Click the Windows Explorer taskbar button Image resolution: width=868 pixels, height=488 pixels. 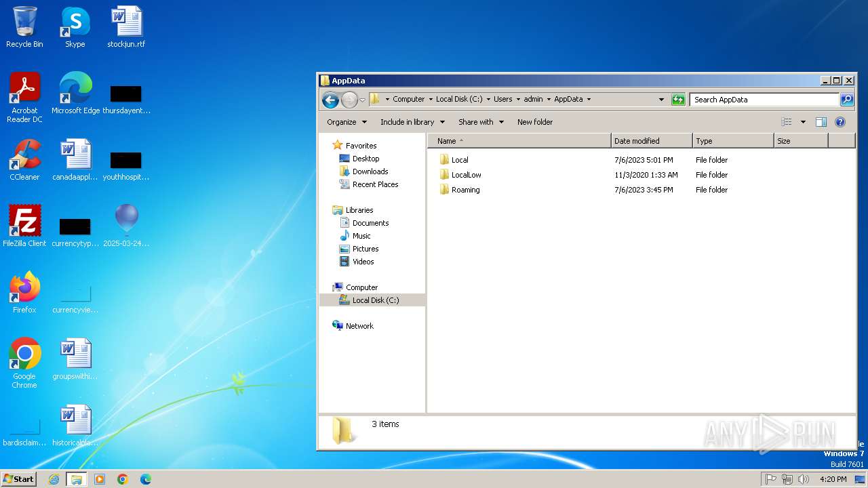[x=77, y=479]
